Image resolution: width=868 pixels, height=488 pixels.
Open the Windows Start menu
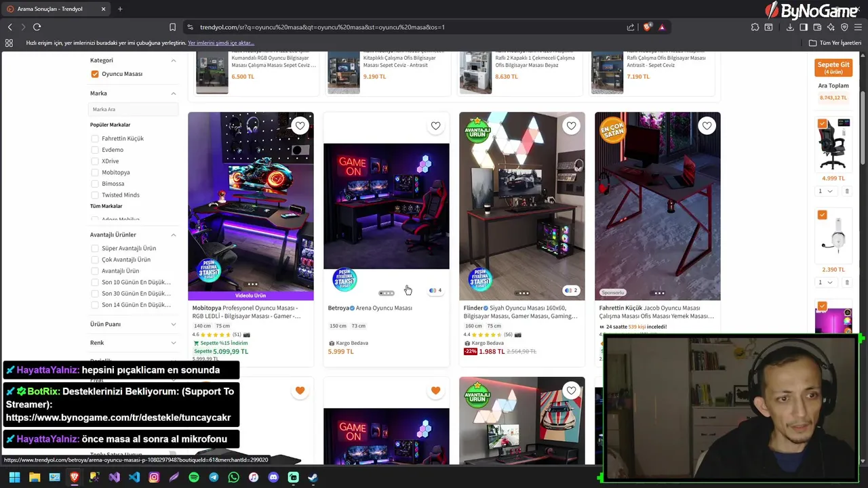click(x=14, y=477)
